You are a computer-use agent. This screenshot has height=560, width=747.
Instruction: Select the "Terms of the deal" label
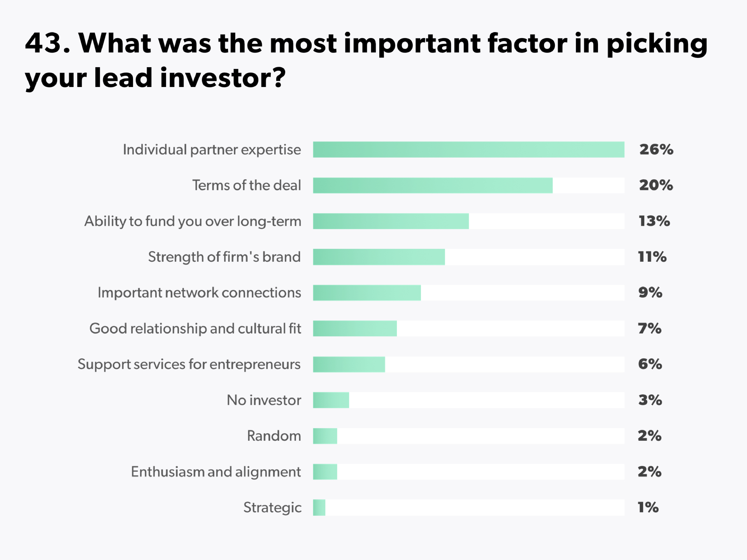(247, 185)
